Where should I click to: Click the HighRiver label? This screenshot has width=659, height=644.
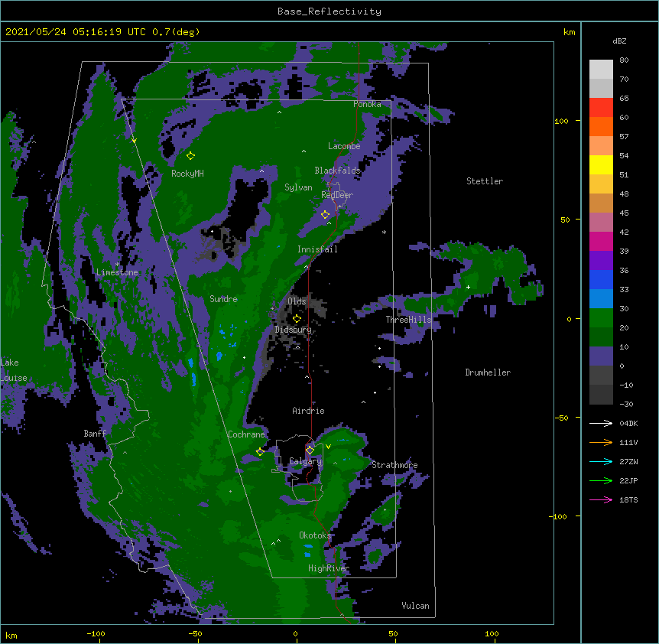[x=329, y=568]
